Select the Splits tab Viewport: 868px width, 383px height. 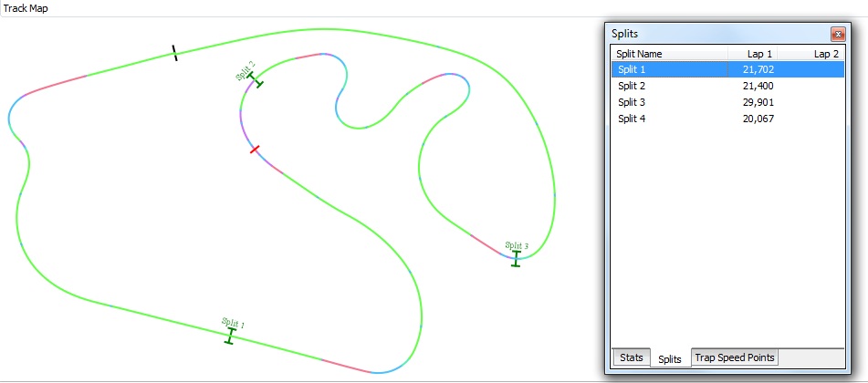click(x=670, y=359)
